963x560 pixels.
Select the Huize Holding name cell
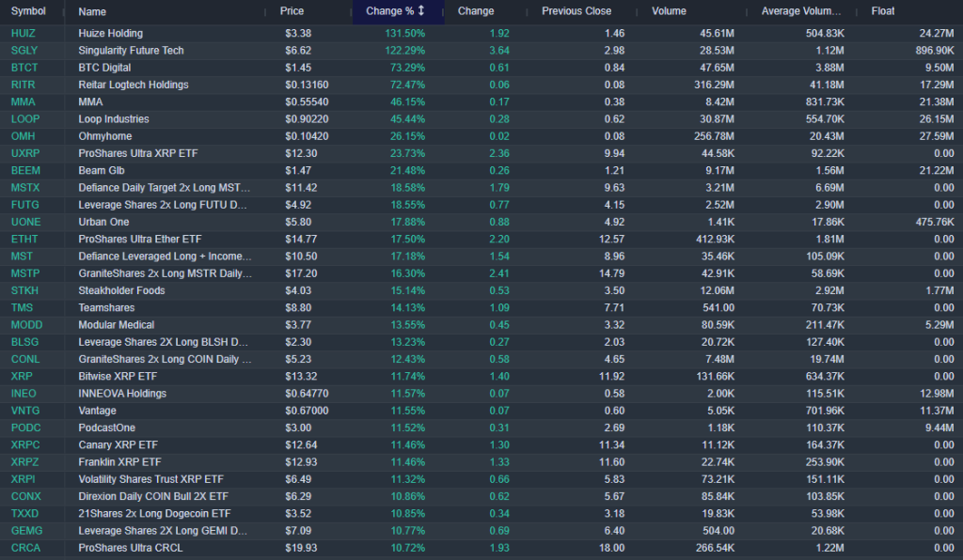(x=111, y=33)
